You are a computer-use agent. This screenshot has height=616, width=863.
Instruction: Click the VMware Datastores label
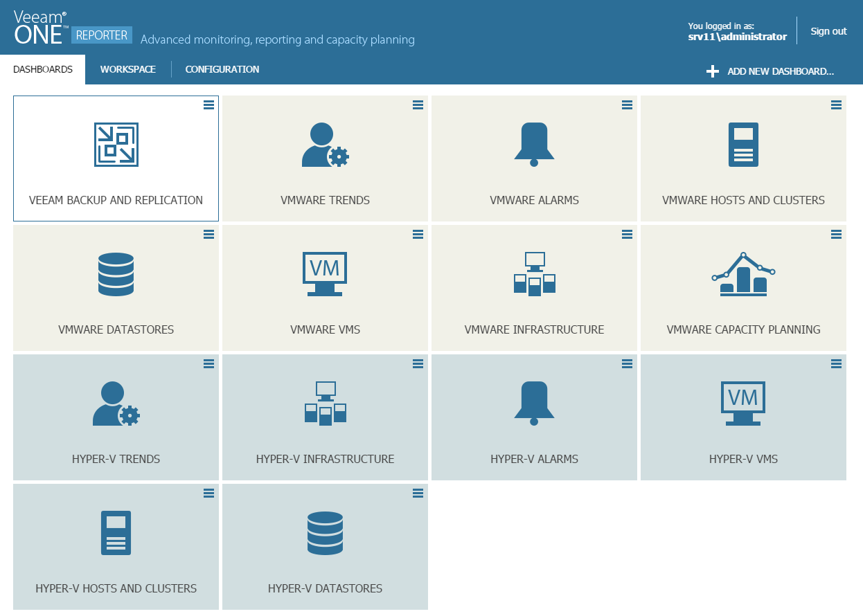(x=116, y=329)
